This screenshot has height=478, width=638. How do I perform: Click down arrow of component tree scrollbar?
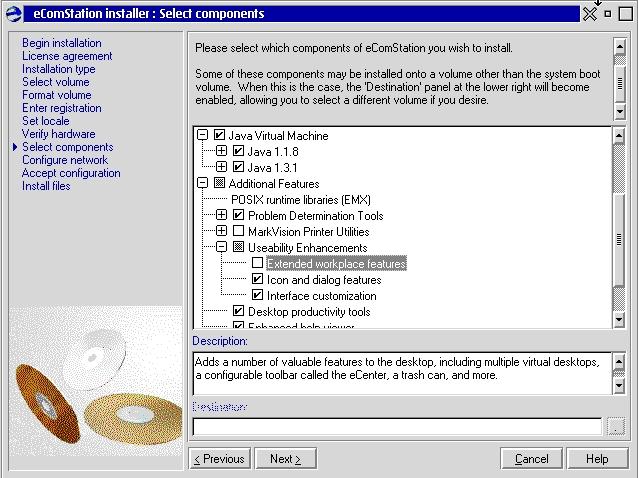618,319
